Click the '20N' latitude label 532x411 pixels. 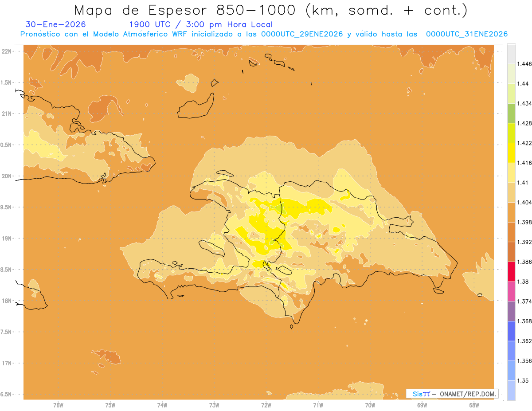tap(7, 176)
